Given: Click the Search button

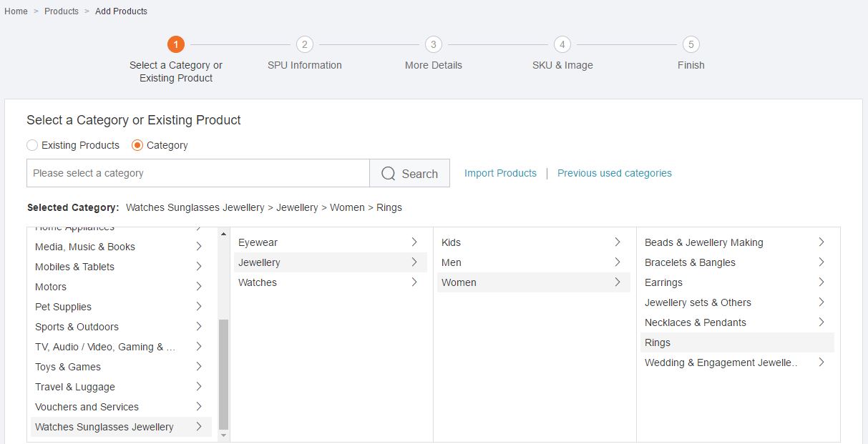Looking at the screenshot, I should [409, 173].
